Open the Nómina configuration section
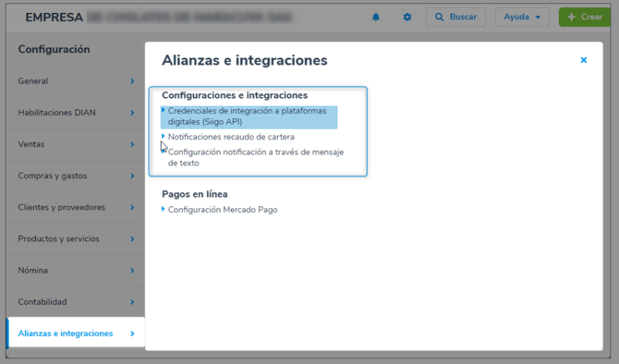The width and height of the screenshot is (619, 364). 76,271
